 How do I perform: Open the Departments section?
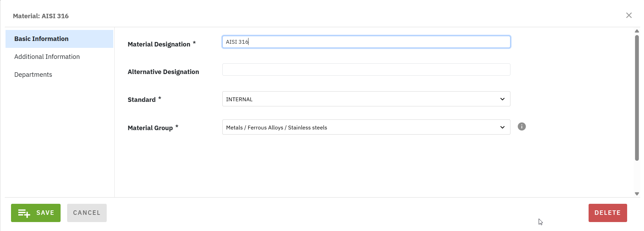[x=33, y=75]
